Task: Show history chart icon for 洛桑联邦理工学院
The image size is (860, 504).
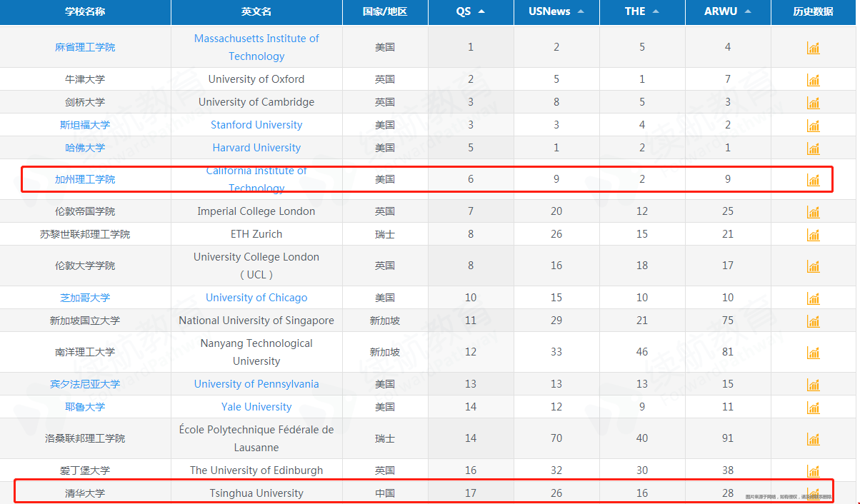Action: pos(813,439)
